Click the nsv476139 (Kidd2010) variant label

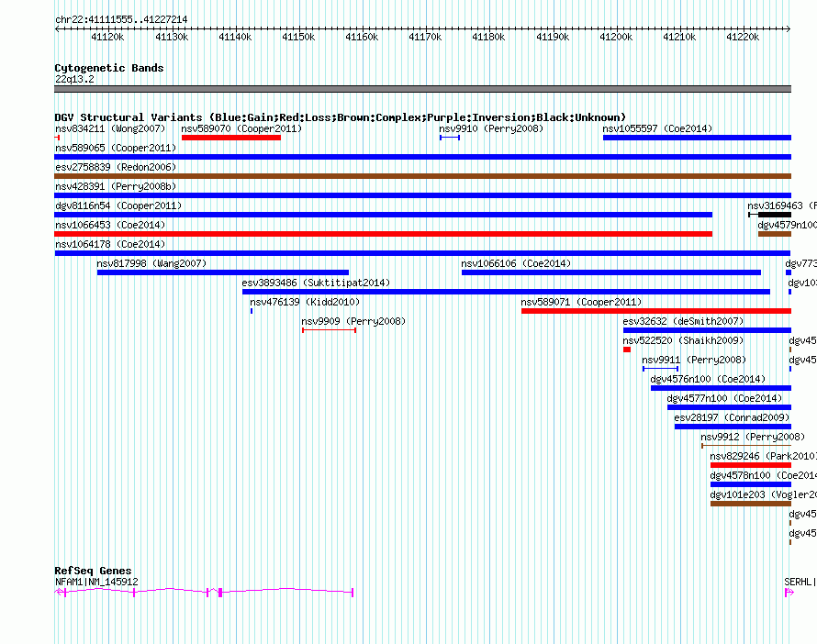(305, 302)
